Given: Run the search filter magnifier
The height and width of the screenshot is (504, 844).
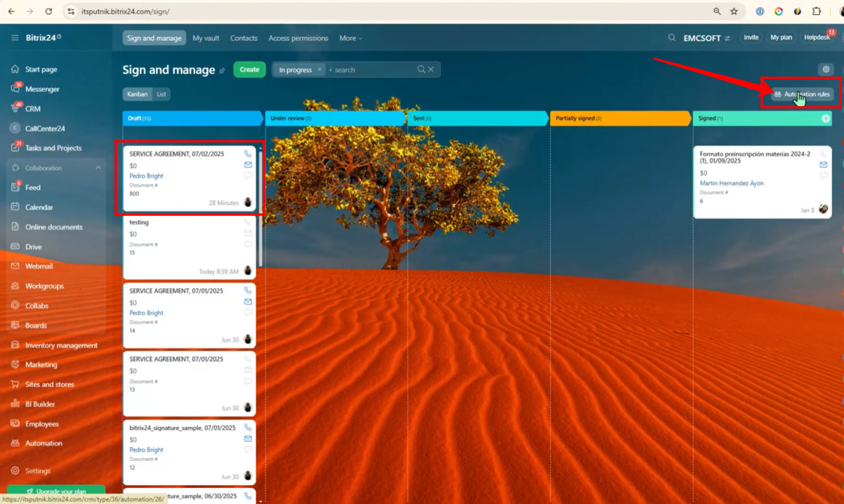Looking at the screenshot, I should (x=421, y=70).
